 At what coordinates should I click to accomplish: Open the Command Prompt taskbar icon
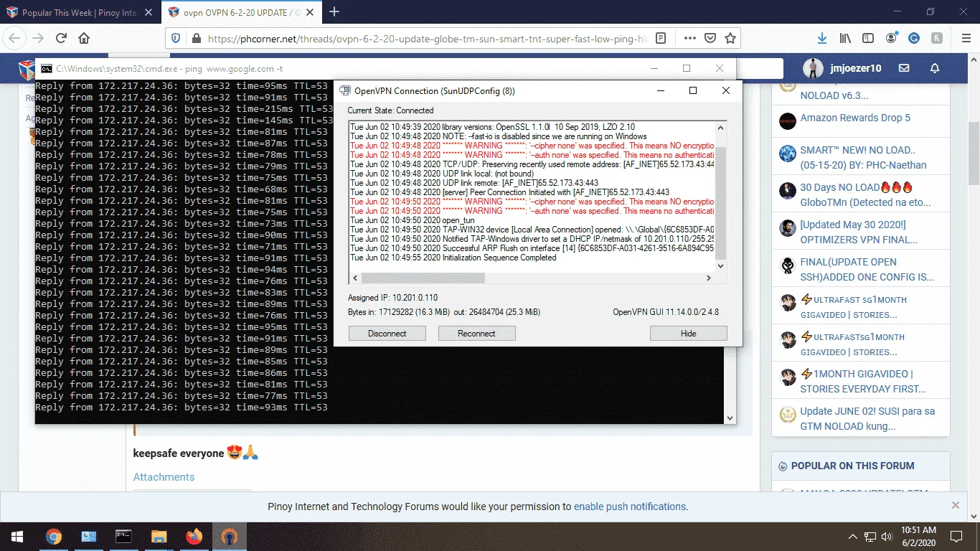point(123,536)
